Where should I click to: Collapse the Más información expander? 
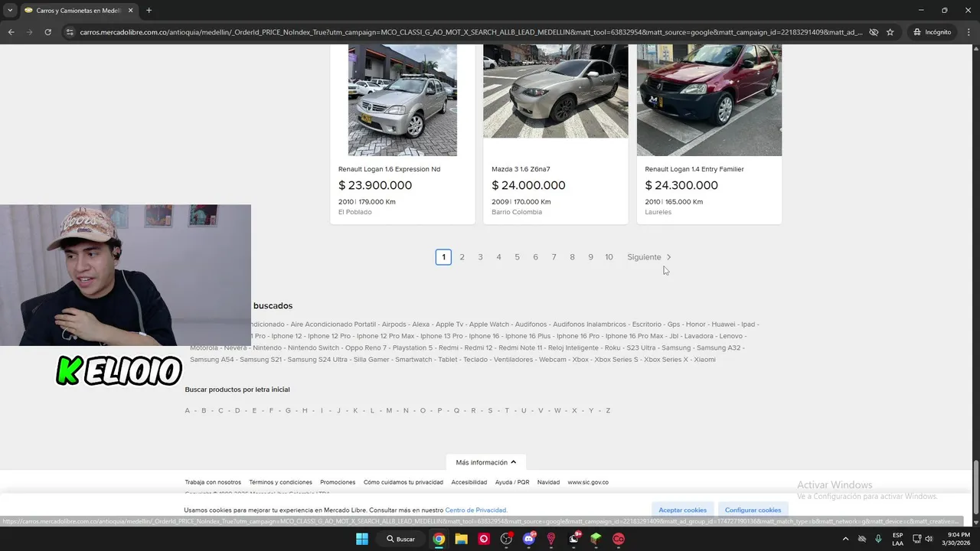(x=485, y=462)
